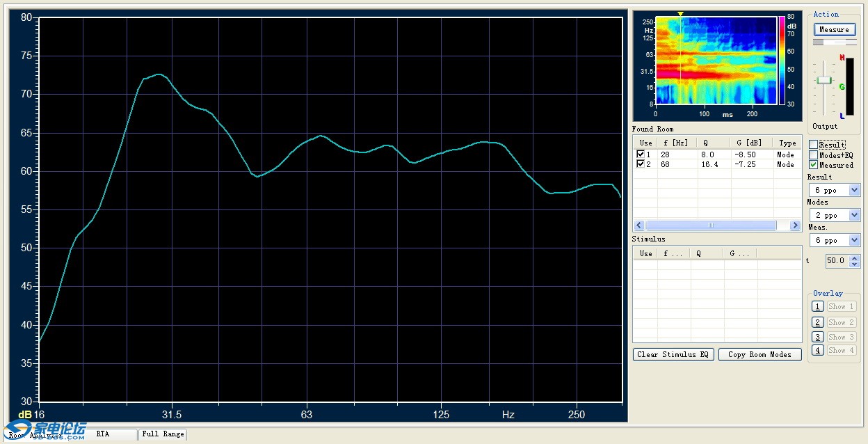The height and width of the screenshot is (444, 868).
Task: Toggle Show 2 overlay button
Action: click(841, 322)
